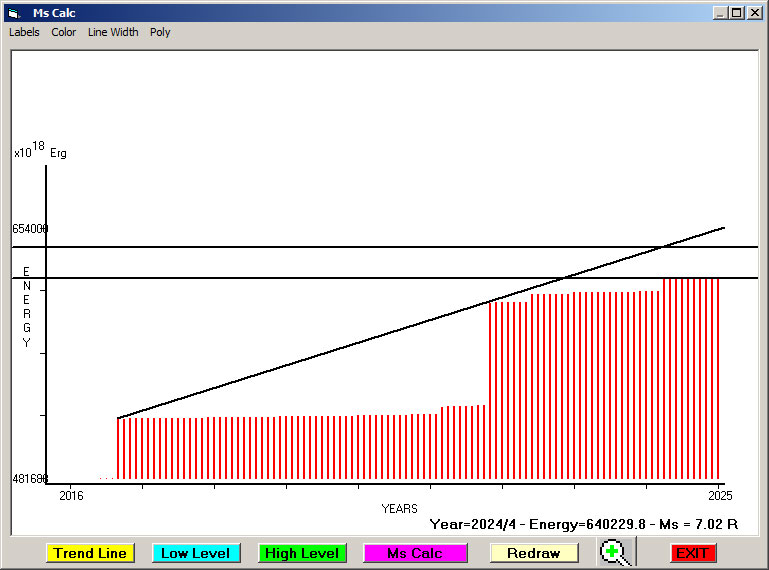Open the Poly menu
Viewport: 769px width, 570px height.
pyautogui.click(x=160, y=32)
